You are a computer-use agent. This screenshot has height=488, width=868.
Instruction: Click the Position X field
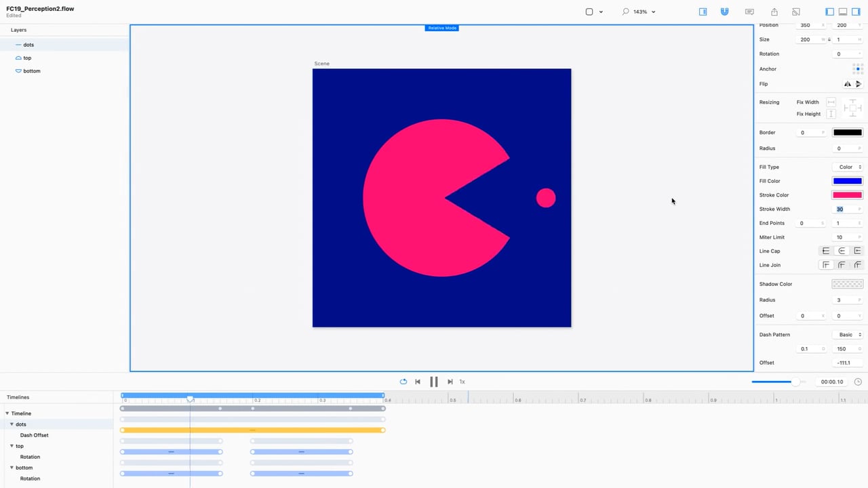[x=810, y=25]
